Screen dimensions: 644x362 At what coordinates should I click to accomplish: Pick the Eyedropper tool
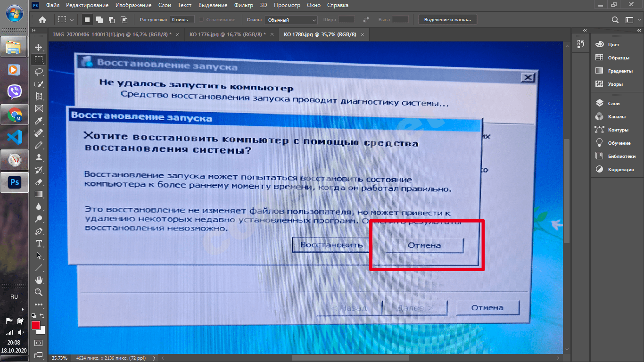point(39,121)
